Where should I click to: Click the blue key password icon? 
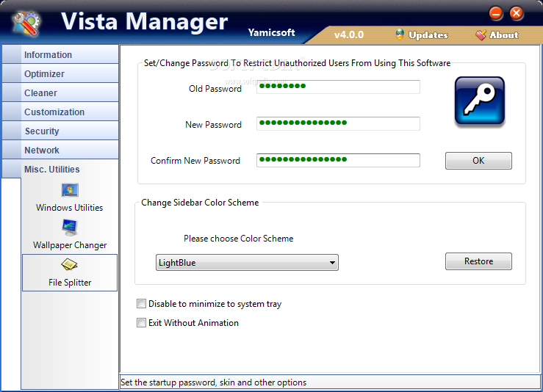click(480, 101)
